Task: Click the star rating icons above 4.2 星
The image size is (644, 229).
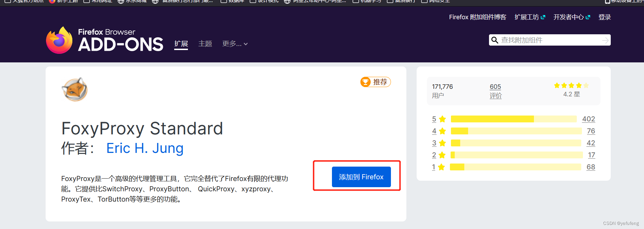Action: 571,85
